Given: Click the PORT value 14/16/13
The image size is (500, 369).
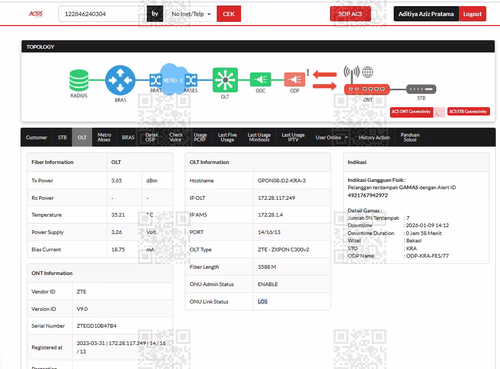Looking at the screenshot, I should (x=269, y=232).
